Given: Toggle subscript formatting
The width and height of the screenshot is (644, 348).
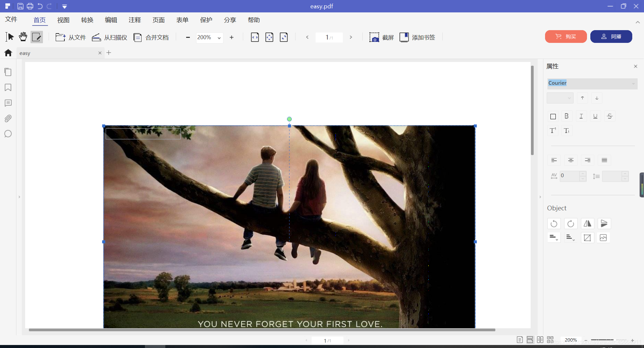Looking at the screenshot, I should click(x=567, y=131).
